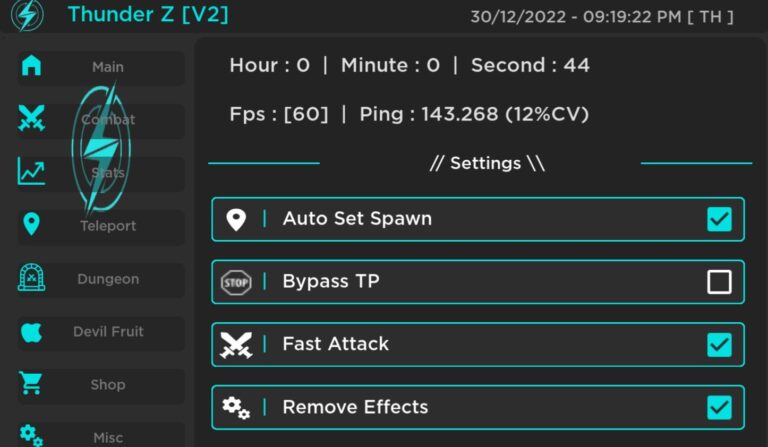The height and width of the screenshot is (447, 768).
Task: Disable the Auto Set Spawn checkbox
Action: click(x=719, y=219)
